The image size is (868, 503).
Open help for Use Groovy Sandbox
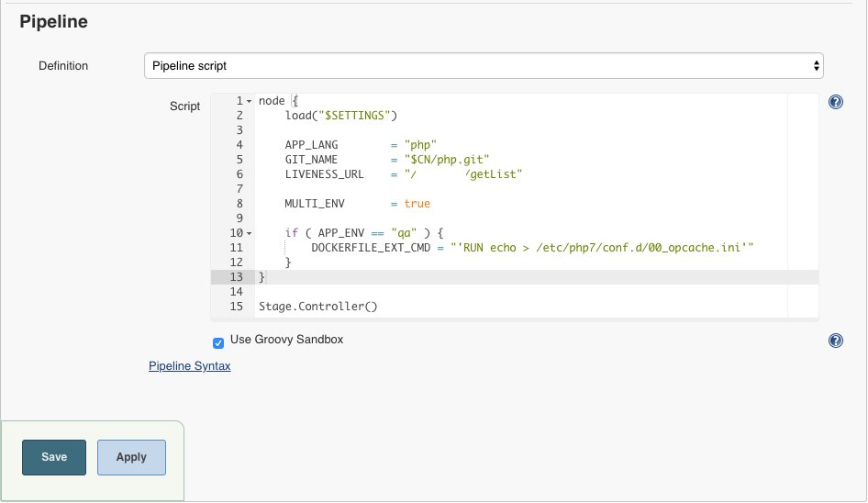835,341
